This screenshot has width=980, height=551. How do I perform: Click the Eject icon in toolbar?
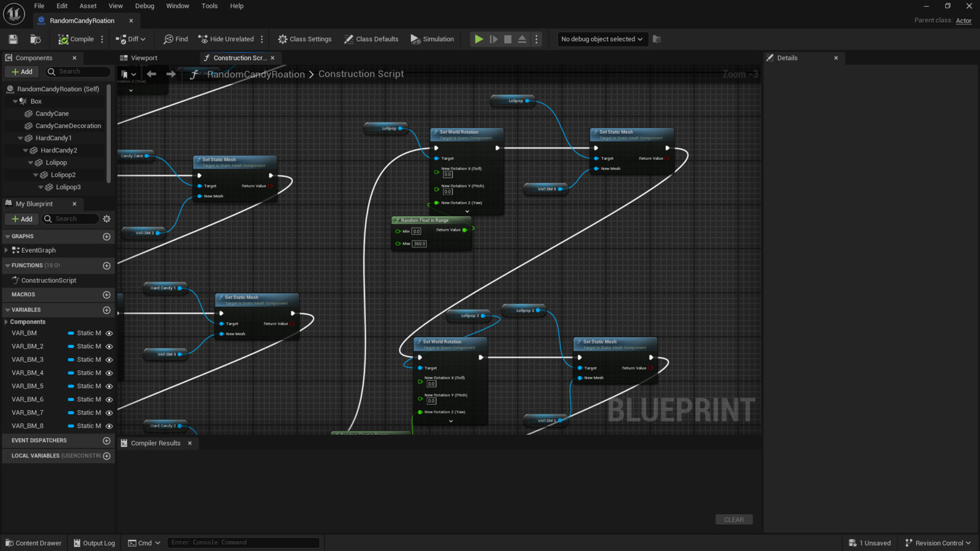tap(522, 39)
